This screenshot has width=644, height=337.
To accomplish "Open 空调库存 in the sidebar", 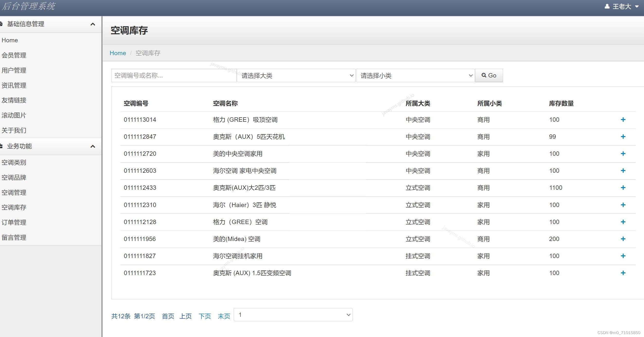I will [x=14, y=207].
